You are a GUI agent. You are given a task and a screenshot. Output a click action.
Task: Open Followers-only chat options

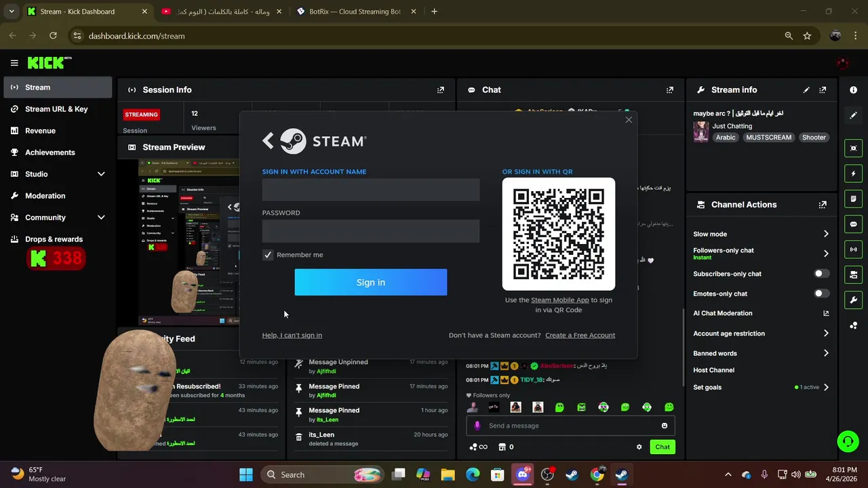click(x=761, y=253)
